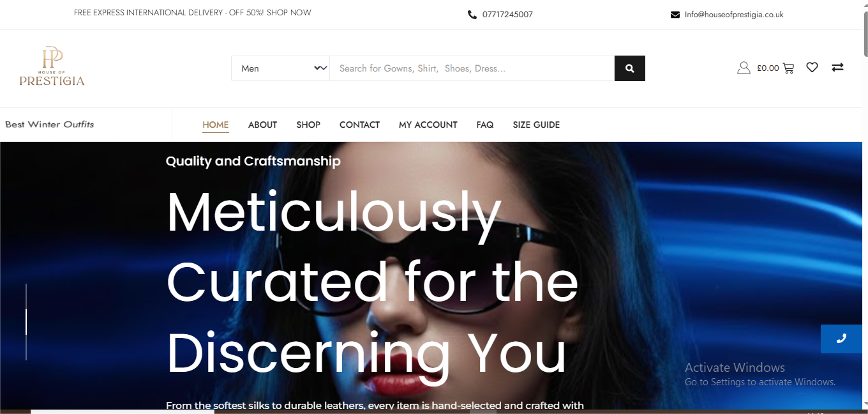Open the ABOUT page
The height and width of the screenshot is (414, 868).
tap(262, 125)
